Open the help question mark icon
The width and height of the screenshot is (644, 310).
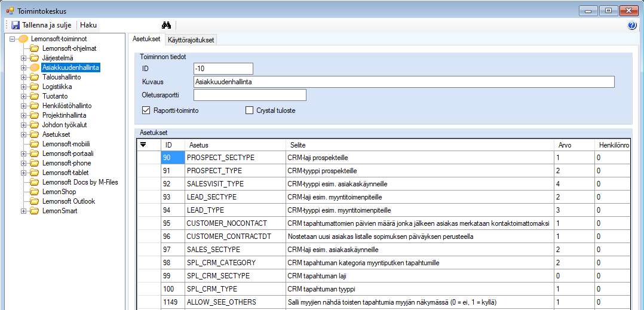point(632,25)
